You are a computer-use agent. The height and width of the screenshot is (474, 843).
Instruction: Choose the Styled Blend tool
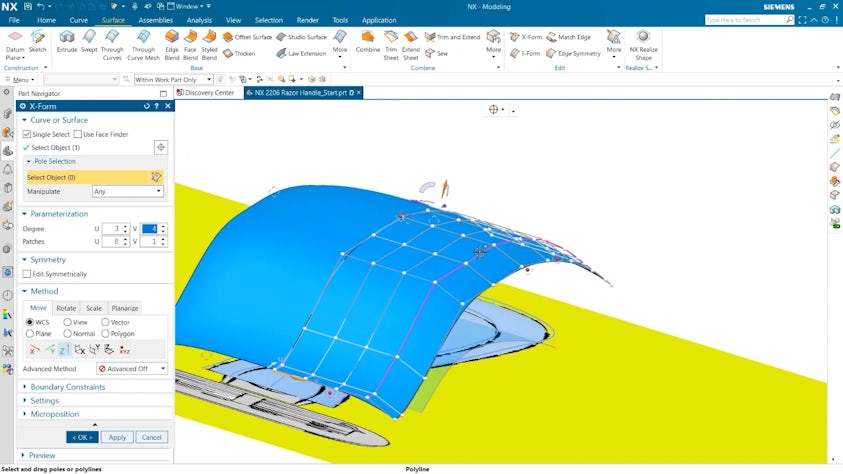point(209,45)
